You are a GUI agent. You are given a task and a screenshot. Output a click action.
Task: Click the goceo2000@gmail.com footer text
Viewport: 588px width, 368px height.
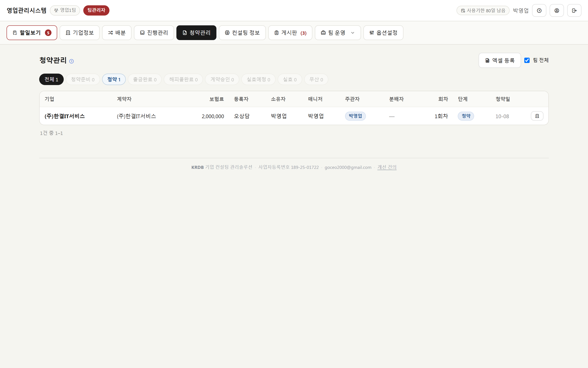point(348,167)
